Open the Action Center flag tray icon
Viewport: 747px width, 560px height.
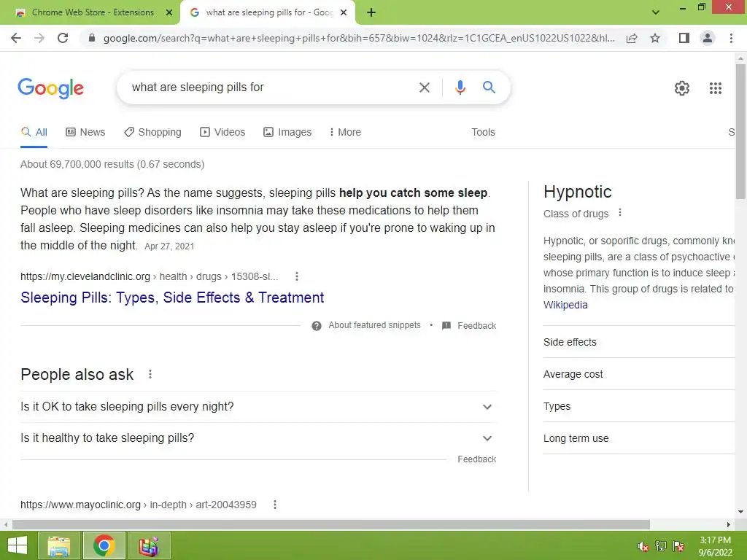(x=678, y=546)
